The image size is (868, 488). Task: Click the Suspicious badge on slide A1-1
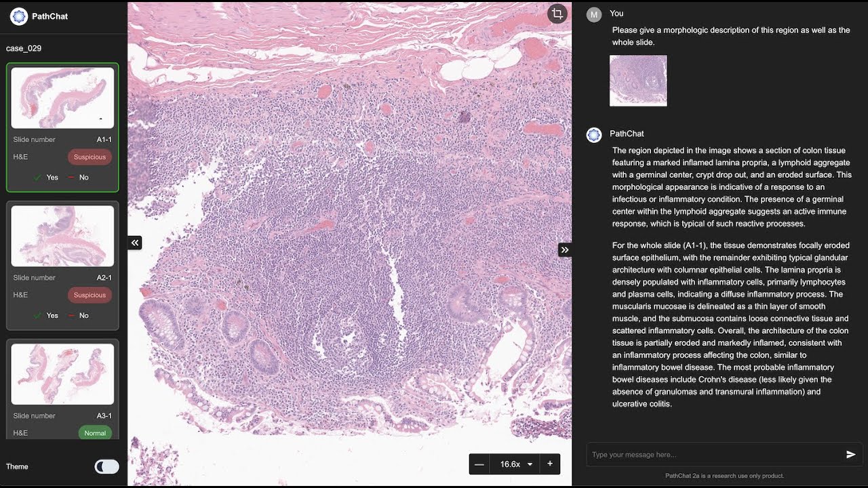click(x=90, y=157)
